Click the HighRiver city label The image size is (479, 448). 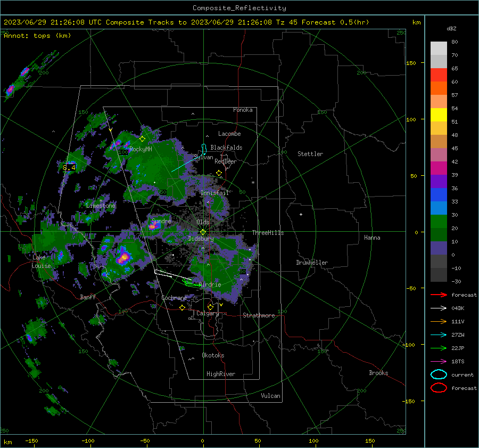pos(221,374)
